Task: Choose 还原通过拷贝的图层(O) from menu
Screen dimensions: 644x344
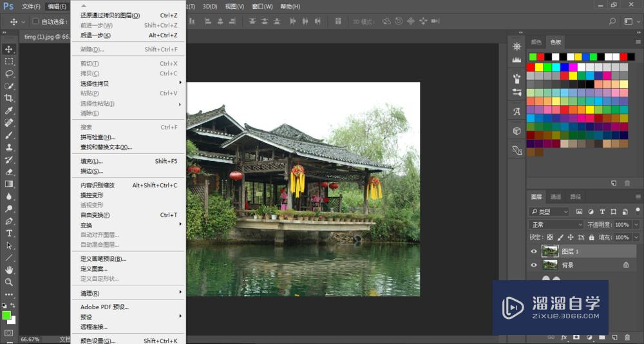Action: (x=129, y=15)
